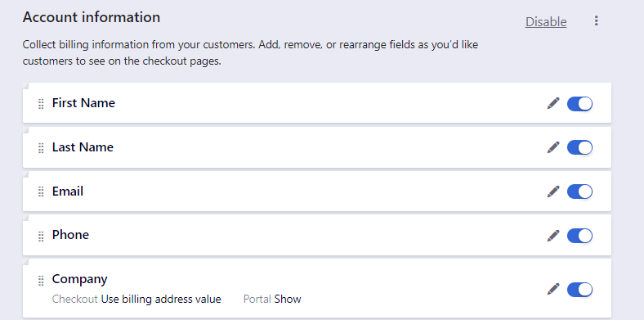The image size is (644, 320).
Task: Edit the Last Name field with pencil icon
Action: 553,147
